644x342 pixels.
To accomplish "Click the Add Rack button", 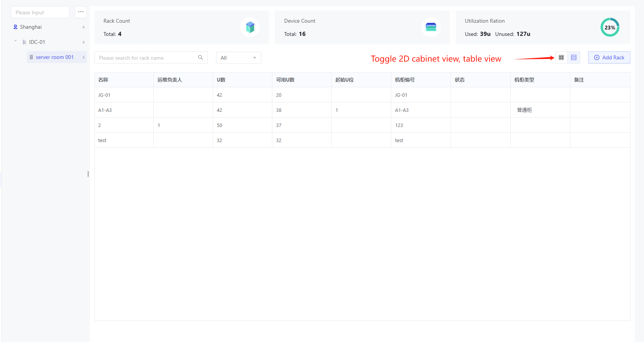I will pyautogui.click(x=609, y=57).
